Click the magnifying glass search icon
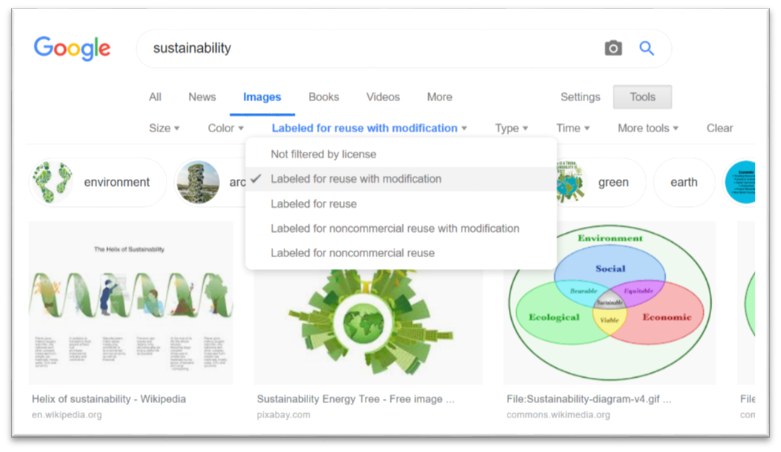This screenshot has width=781, height=452. (647, 48)
